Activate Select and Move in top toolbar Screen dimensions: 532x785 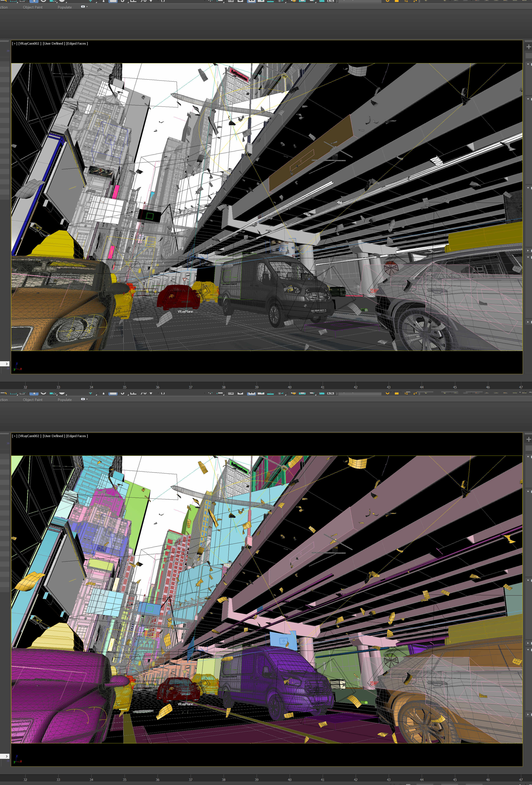tap(34, 1)
